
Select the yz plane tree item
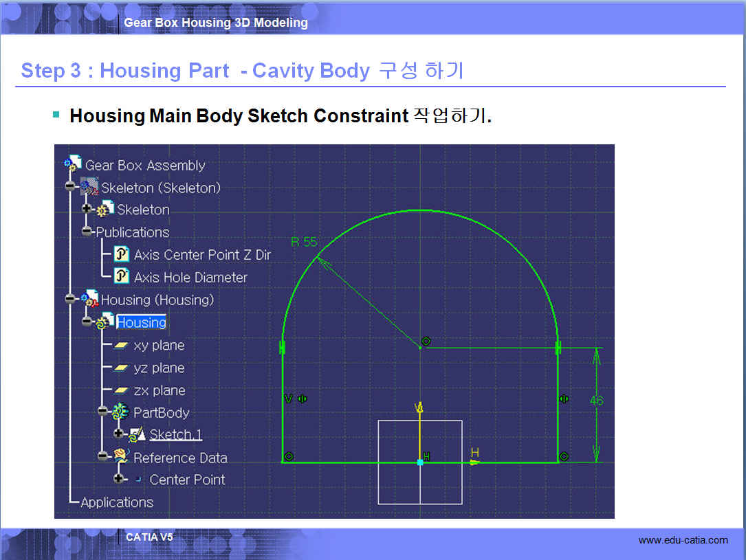[159, 368]
